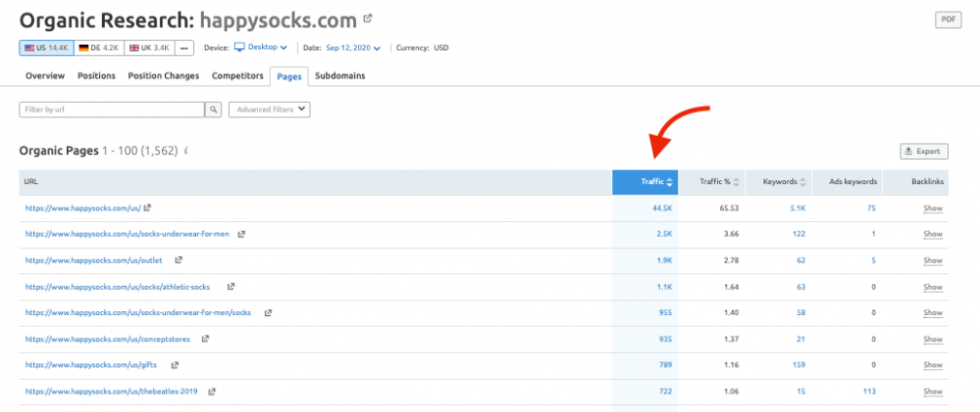This screenshot has width=980, height=412.
Task: Open external link icon for /us/ URL row
Action: click(147, 207)
